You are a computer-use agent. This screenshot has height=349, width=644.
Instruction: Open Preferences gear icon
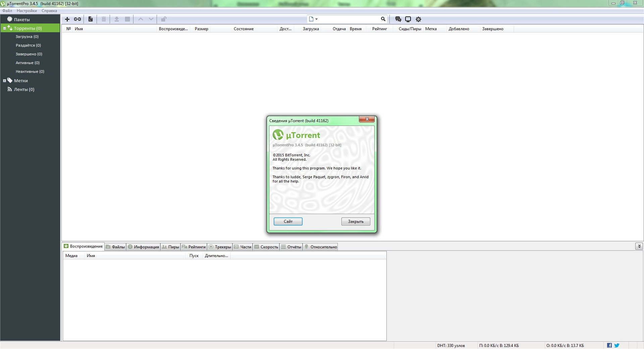(x=418, y=19)
